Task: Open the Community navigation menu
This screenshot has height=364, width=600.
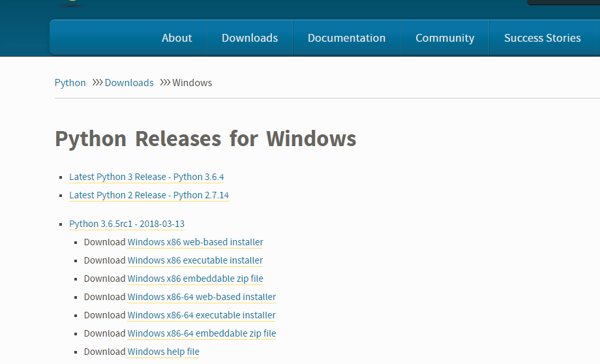Action: click(x=445, y=38)
